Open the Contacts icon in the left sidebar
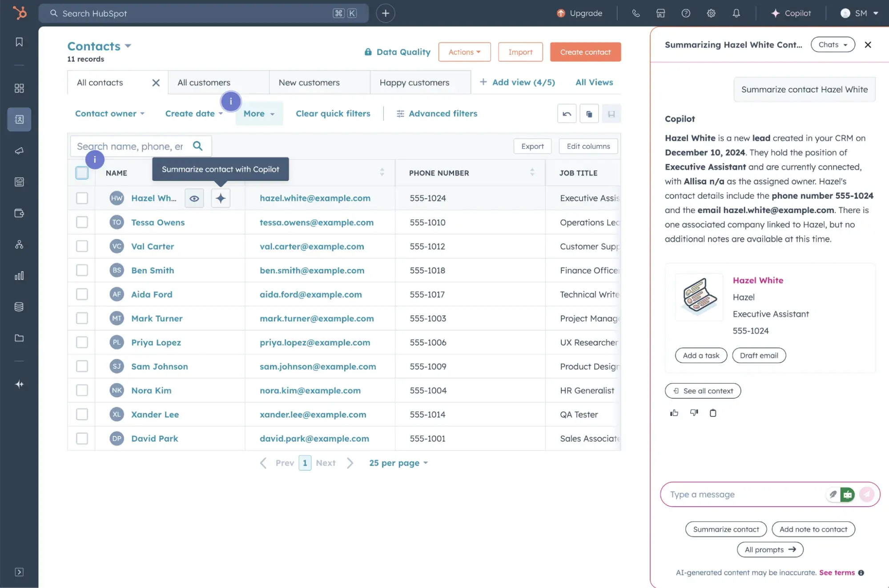The image size is (889, 588). click(x=19, y=119)
